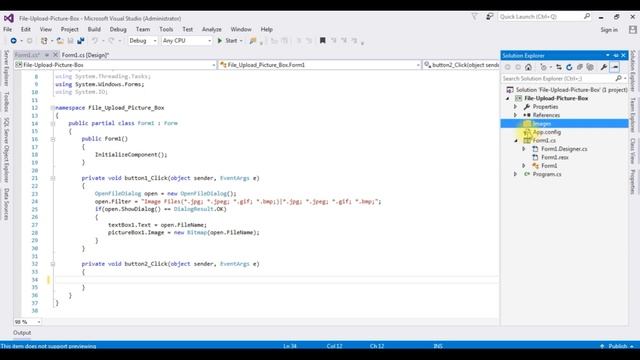Select the Images folder in Solution Explorer
The height and width of the screenshot is (360, 640).
(x=542, y=124)
